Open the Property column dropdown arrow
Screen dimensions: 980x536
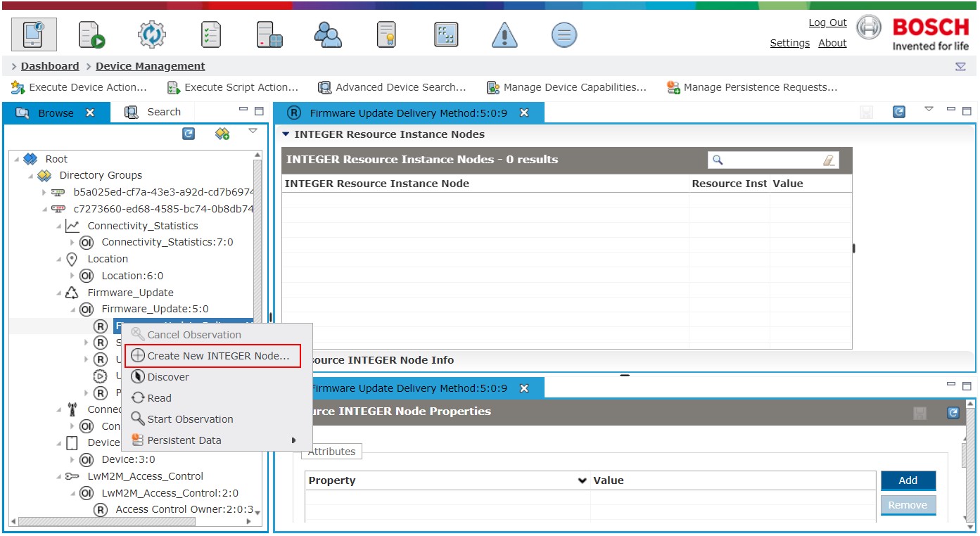pos(583,480)
